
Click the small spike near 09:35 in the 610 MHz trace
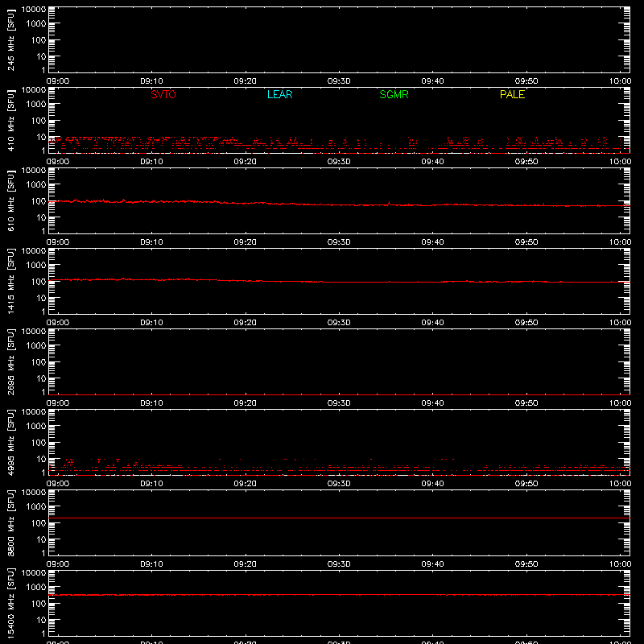pos(389,203)
